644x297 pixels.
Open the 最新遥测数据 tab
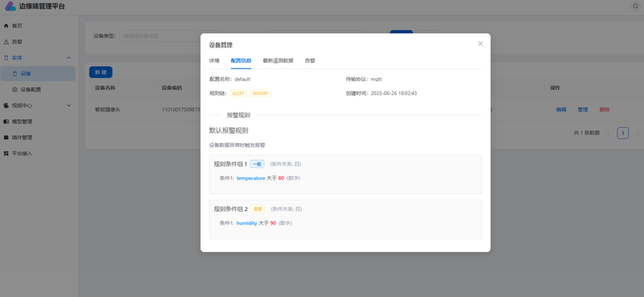click(x=278, y=61)
